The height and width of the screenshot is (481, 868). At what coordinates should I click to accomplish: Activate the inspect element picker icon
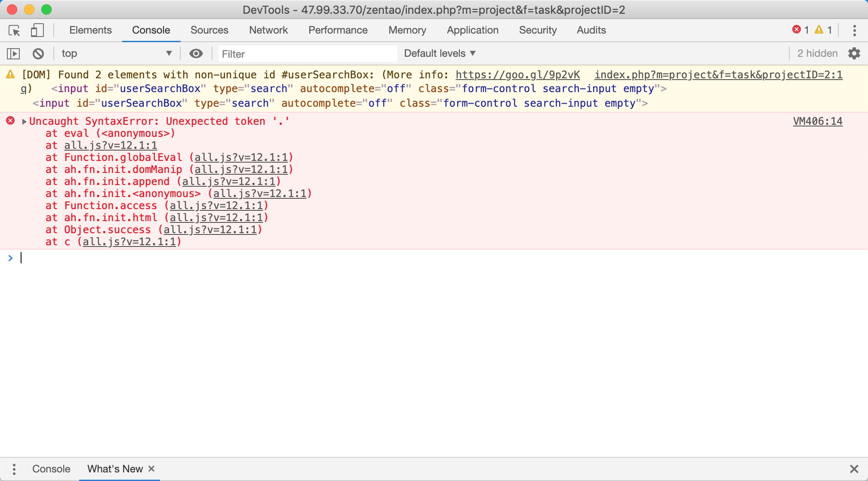coord(14,31)
